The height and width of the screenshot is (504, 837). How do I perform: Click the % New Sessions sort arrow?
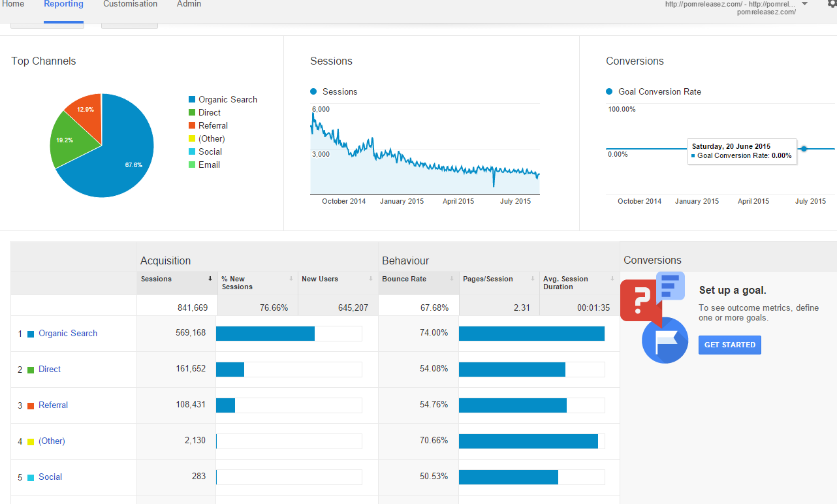(291, 279)
